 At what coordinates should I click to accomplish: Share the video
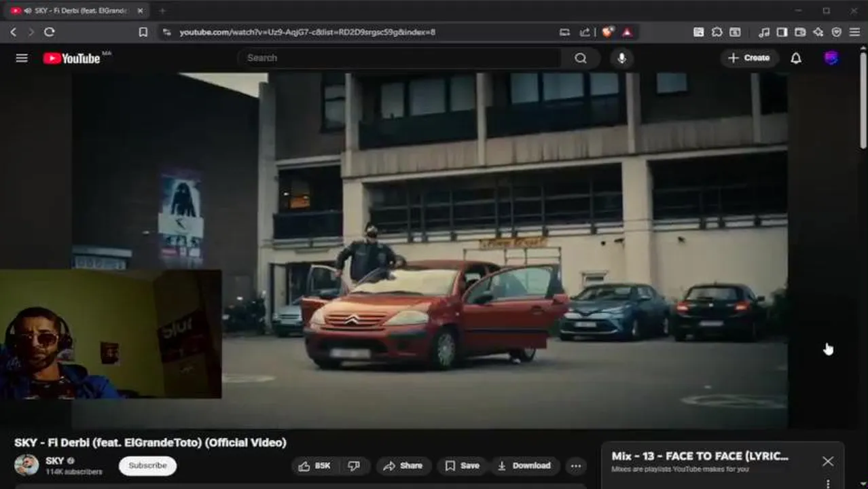(403, 466)
